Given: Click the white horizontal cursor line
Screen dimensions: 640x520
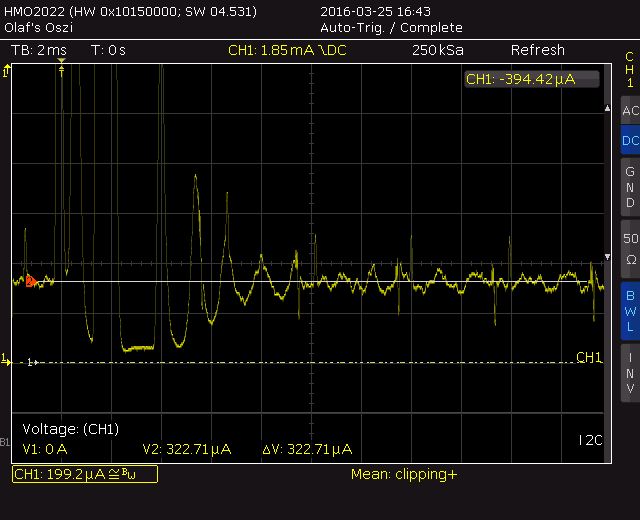Looking at the screenshot, I should (310, 281).
